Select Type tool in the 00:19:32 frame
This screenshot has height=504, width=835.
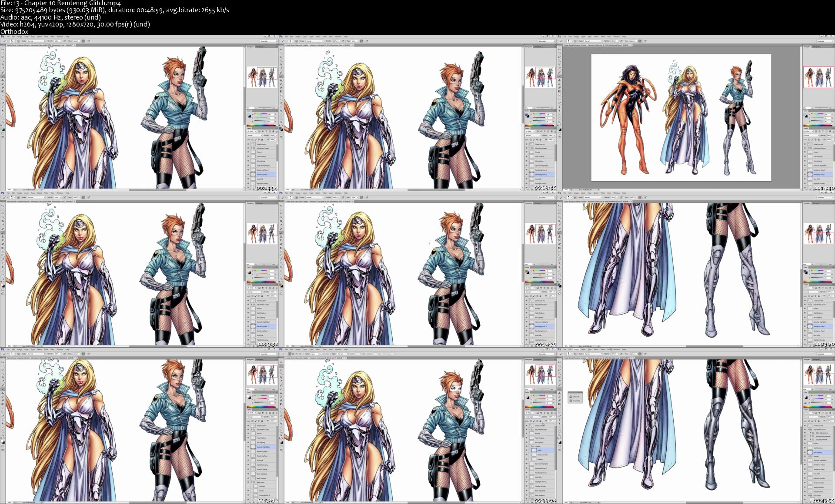click(3, 263)
